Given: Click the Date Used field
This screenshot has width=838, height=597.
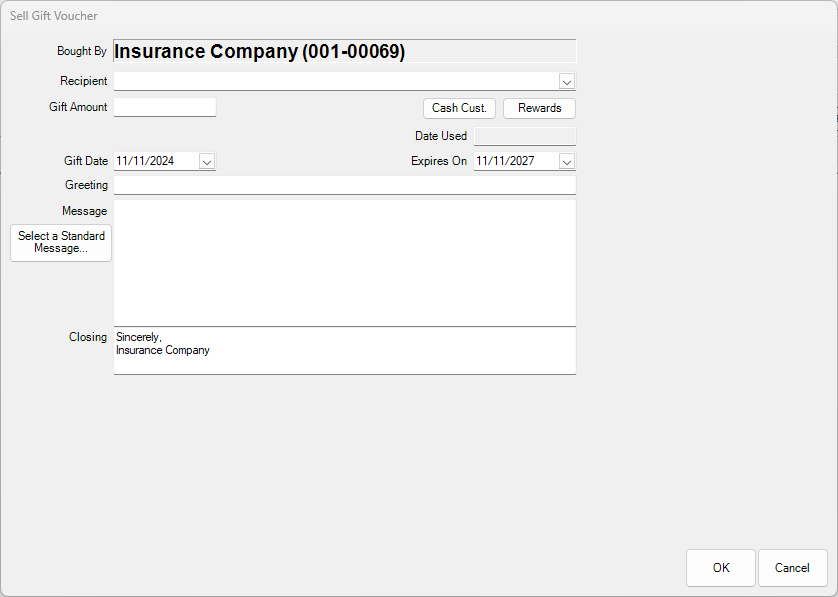Looking at the screenshot, I should click(524, 135).
